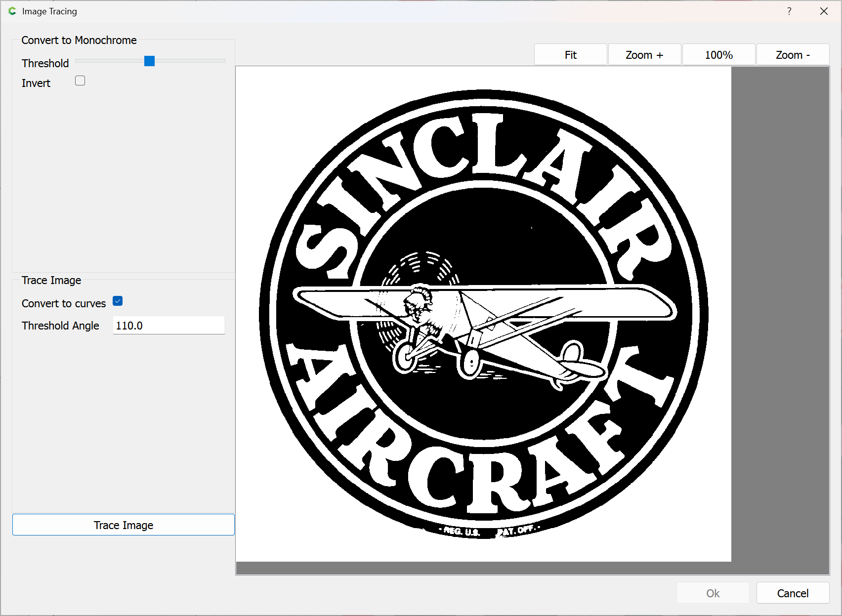
Task: Click the Convert to Monochrome group label
Action: click(x=79, y=40)
